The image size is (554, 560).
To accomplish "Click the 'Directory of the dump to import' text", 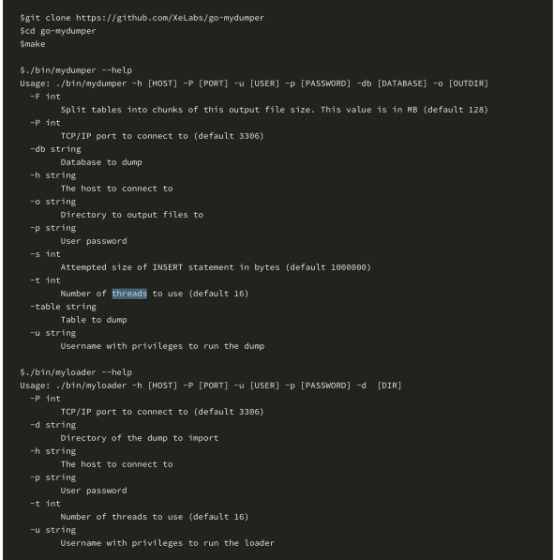I will 139,438.
